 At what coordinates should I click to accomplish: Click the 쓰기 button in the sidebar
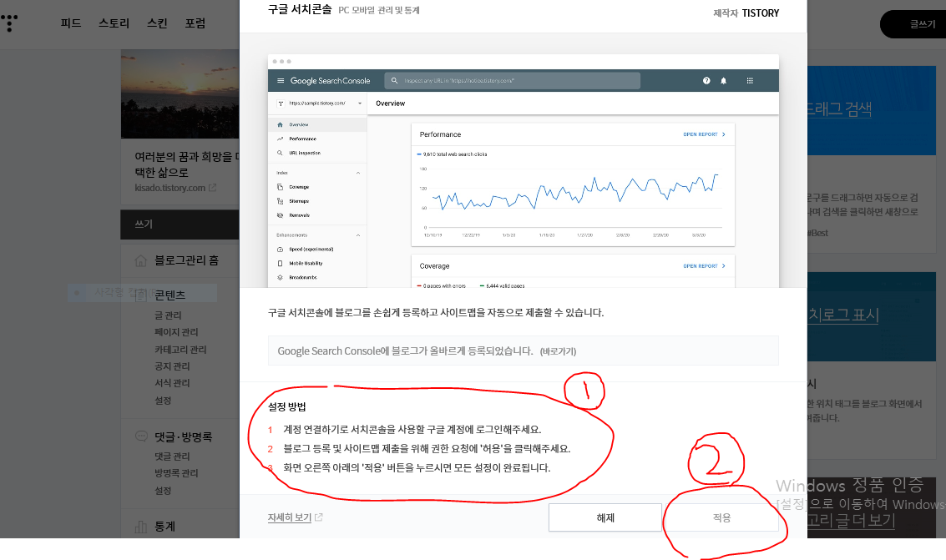coord(180,225)
